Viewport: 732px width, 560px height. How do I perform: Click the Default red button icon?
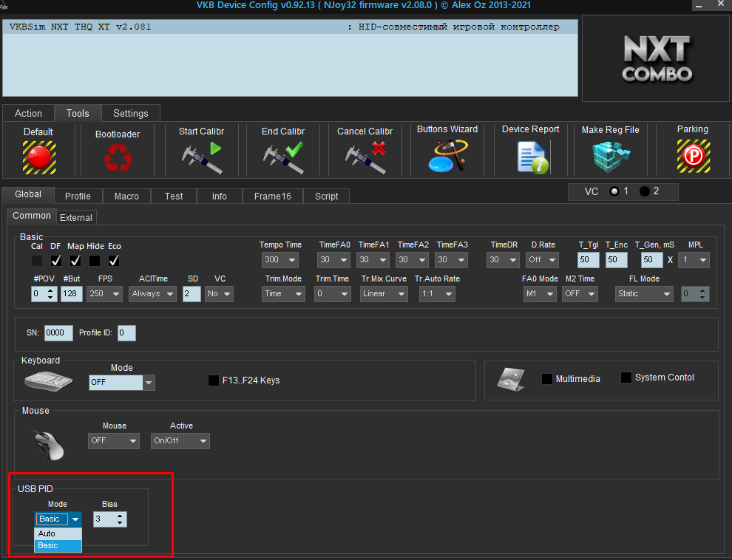click(x=38, y=157)
